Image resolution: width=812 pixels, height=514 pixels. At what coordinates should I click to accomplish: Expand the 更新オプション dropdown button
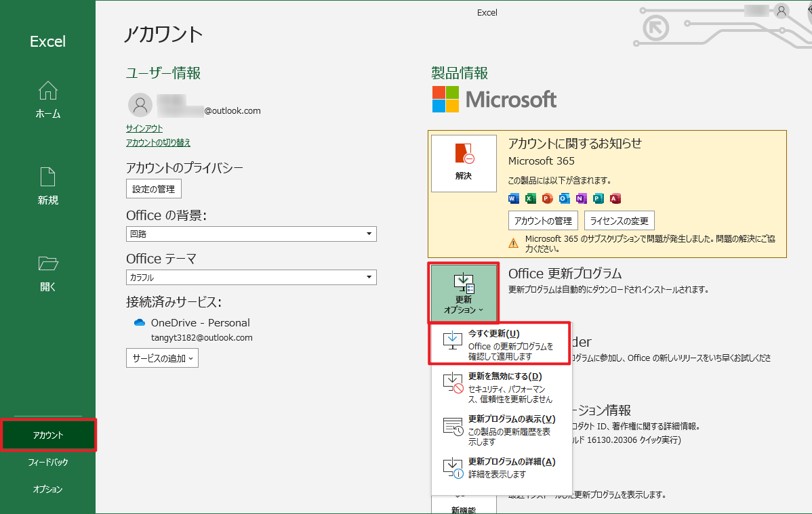click(464, 293)
